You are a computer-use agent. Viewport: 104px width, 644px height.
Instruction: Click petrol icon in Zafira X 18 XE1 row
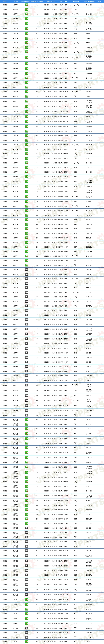coord(27,605)
